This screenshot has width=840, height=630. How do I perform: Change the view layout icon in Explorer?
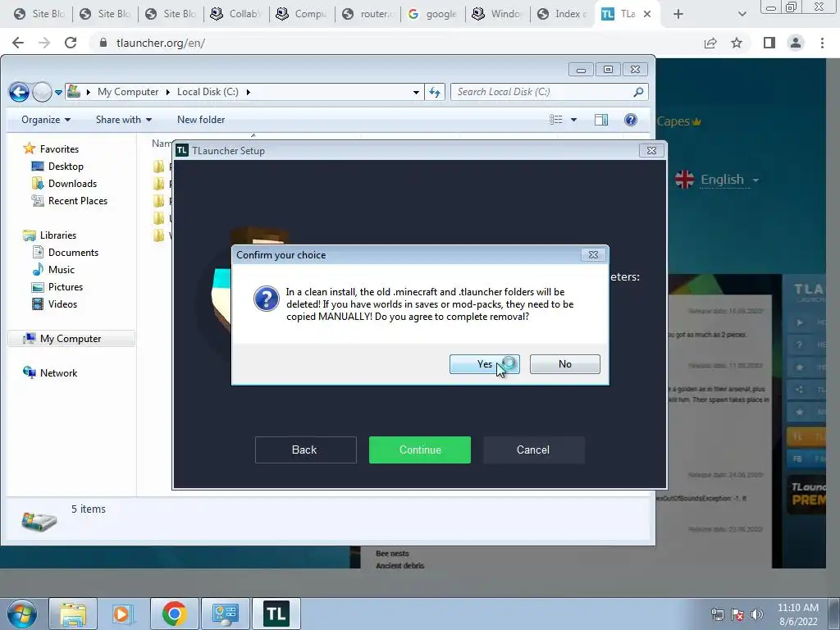pos(556,120)
